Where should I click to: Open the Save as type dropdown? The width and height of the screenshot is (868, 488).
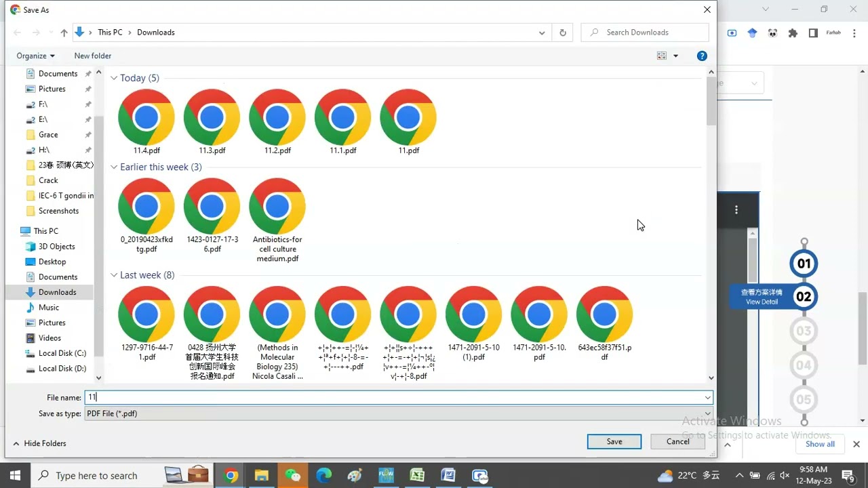pyautogui.click(x=399, y=413)
